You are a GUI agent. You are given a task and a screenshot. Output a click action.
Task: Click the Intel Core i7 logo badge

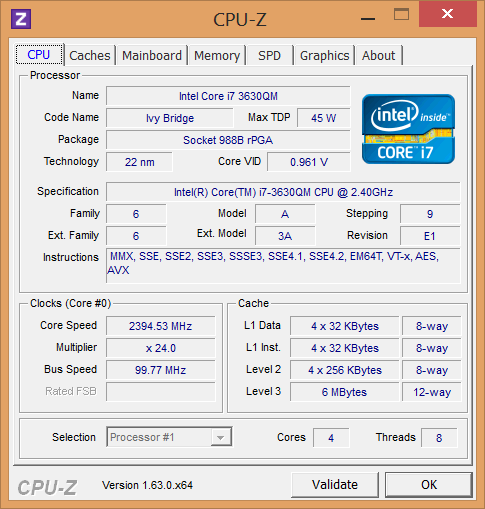point(408,129)
